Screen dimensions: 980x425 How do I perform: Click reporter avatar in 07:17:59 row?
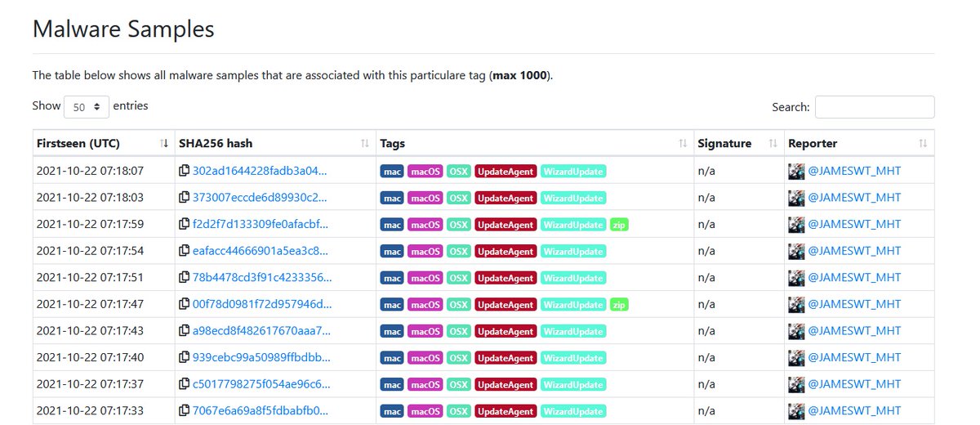click(796, 224)
